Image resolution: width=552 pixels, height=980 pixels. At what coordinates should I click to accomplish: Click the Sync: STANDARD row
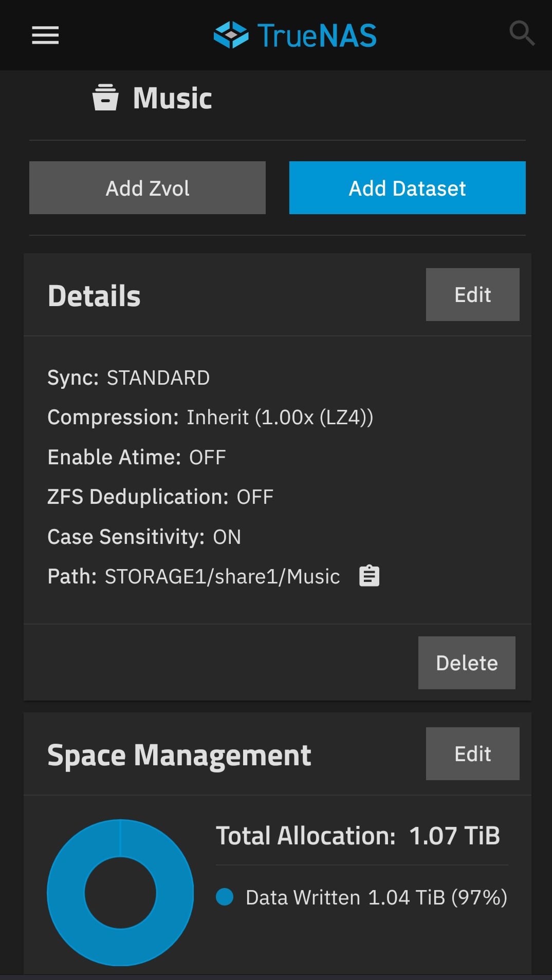[x=128, y=378]
